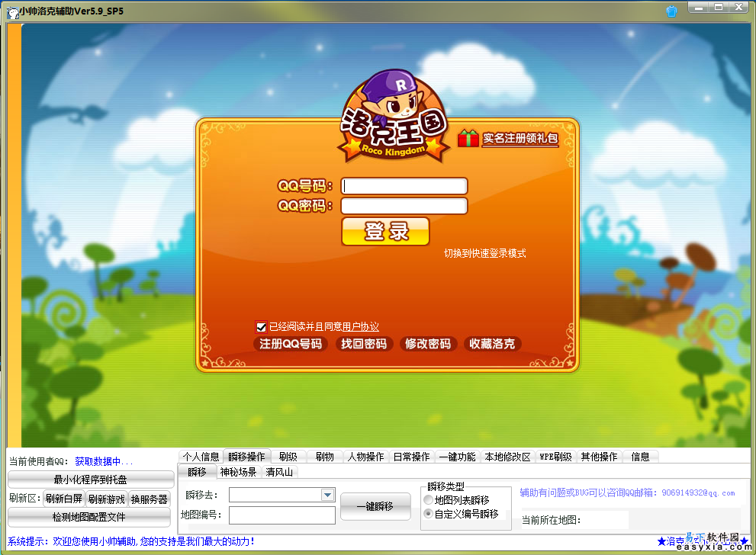Open the 信息 tab
The width and height of the screenshot is (756, 555).
click(640, 456)
